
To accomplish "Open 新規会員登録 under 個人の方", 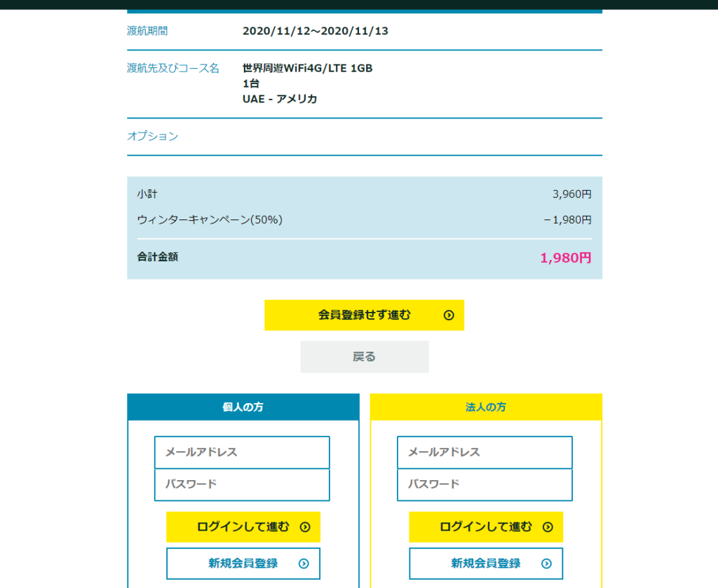I will [243, 563].
